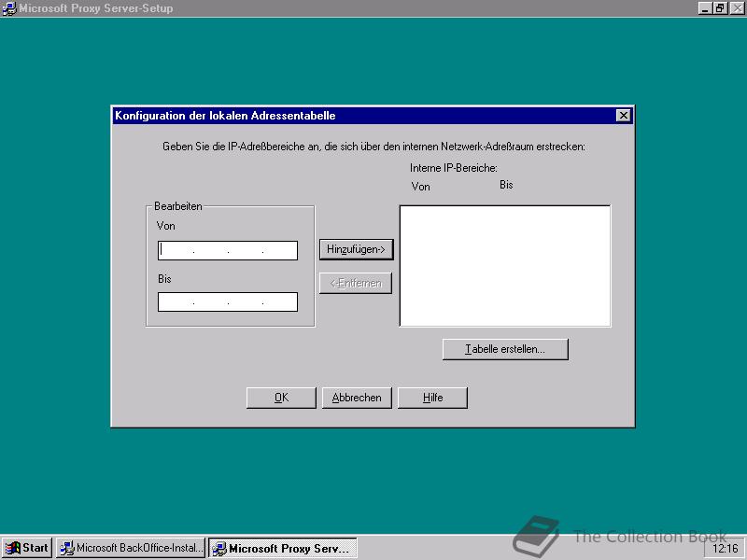Focus the Von IP address field
This screenshot has height=560, width=747.
pyautogui.click(x=228, y=250)
